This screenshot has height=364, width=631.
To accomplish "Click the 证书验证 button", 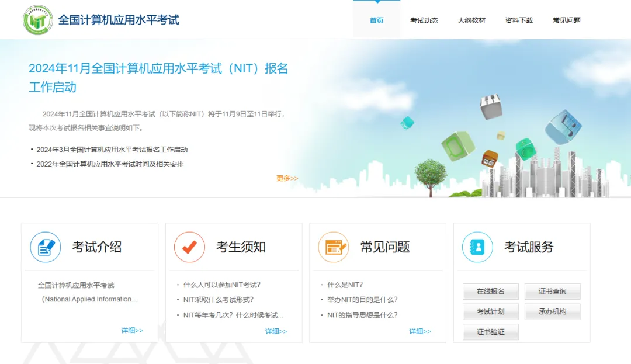I will (x=490, y=331).
